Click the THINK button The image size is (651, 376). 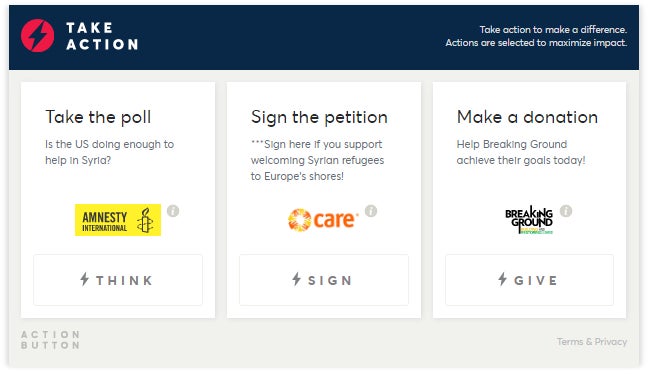click(118, 280)
